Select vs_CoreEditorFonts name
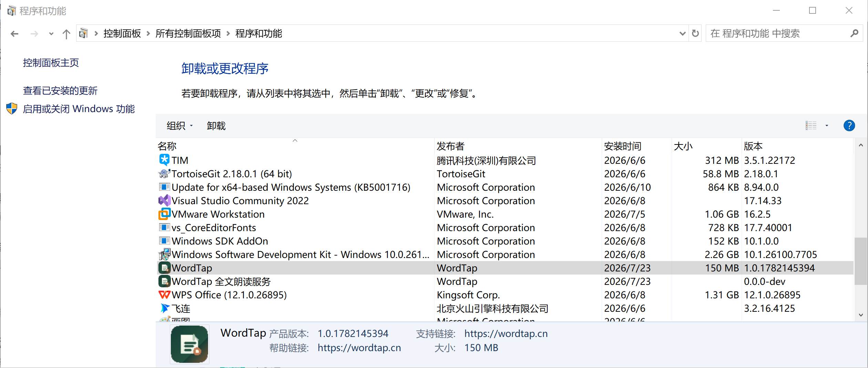The width and height of the screenshot is (868, 368). point(214,228)
